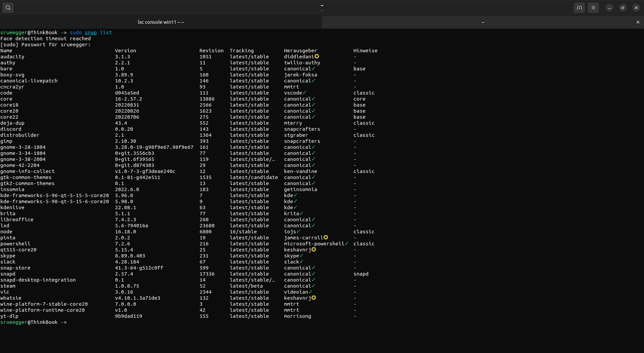Click 'gnome-3-28-1804' entry
644x353 pixels.
[x=23, y=147]
